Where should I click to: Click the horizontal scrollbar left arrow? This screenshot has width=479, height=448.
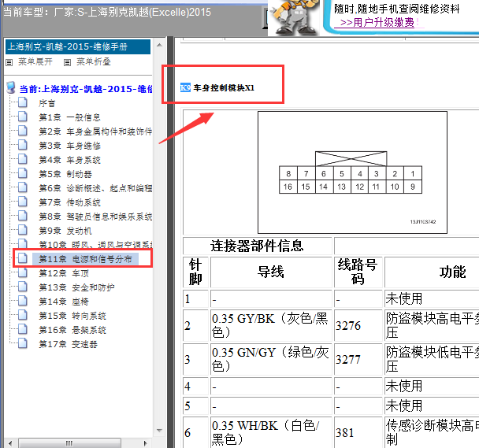(11, 443)
